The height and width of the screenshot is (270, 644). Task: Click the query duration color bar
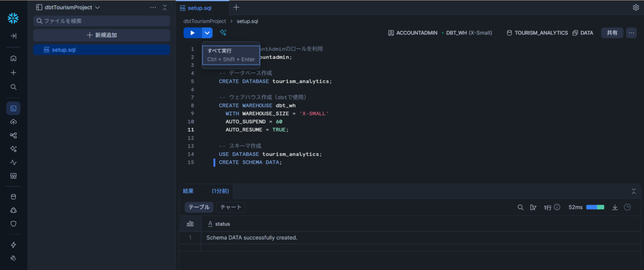pyautogui.click(x=595, y=207)
